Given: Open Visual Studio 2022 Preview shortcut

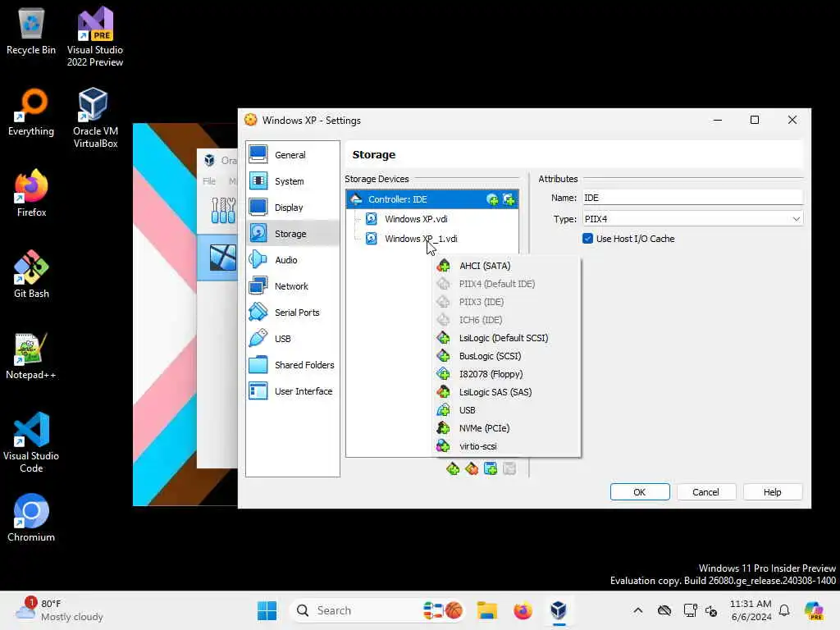Looking at the screenshot, I should 95,36.
